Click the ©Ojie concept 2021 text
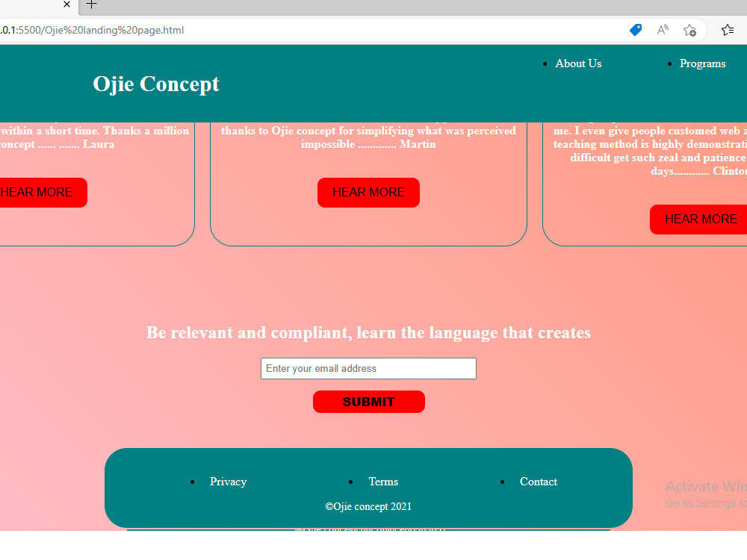747x560 pixels. click(368, 507)
